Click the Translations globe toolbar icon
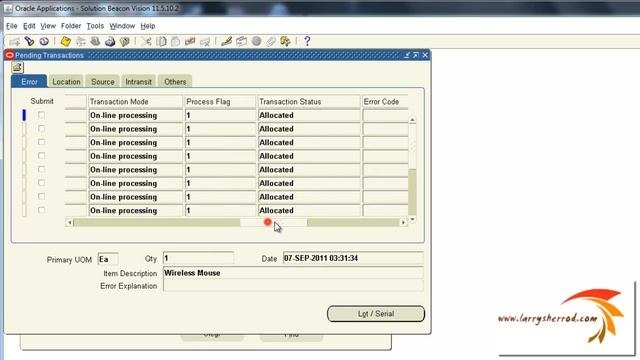This screenshot has width=640, height=360. click(256, 41)
